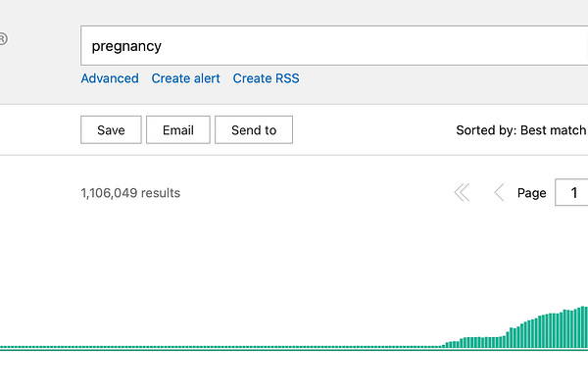588x392 pixels.
Task: Go to first page double-chevron icon
Action: [x=462, y=192]
